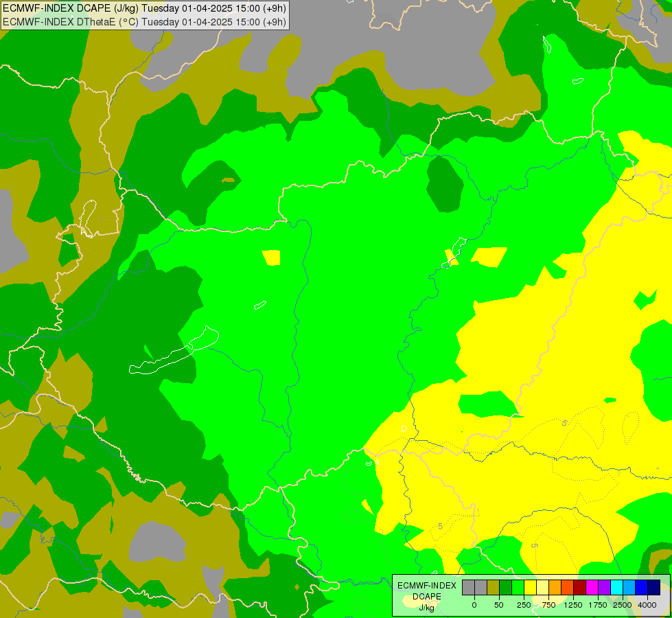Click the long Lake Balaton outline
Screen dimensions: 672x618
tap(174, 351)
